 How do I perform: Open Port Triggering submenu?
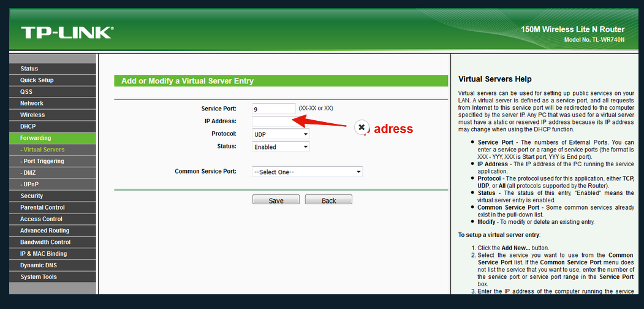(53, 161)
